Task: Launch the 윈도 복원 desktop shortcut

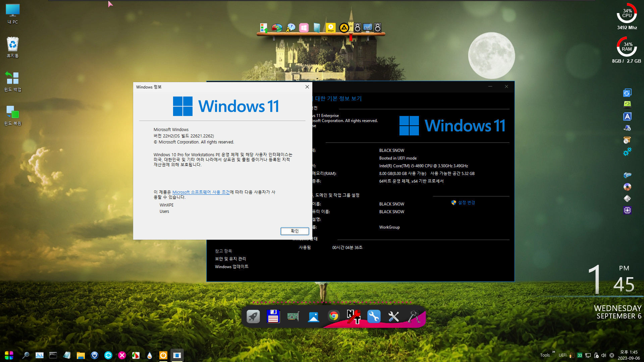Action: pyautogui.click(x=13, y=115)
